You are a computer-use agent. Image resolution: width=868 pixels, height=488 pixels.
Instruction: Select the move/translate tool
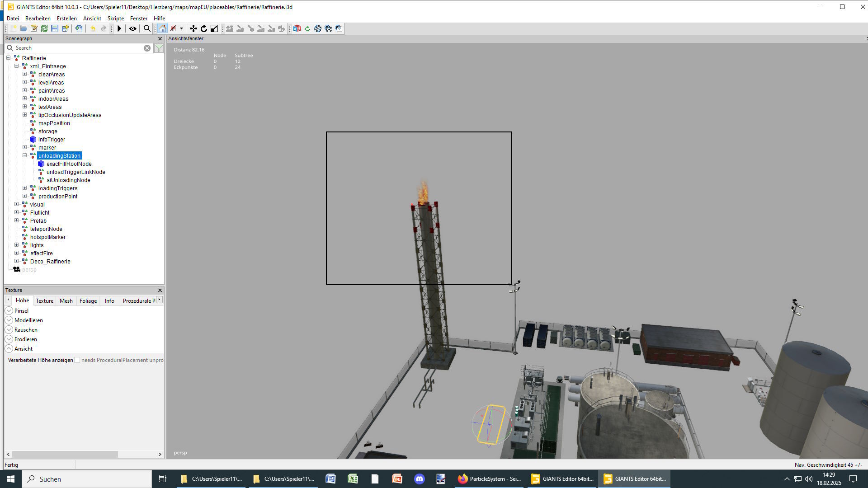click(x=193, y=28)
